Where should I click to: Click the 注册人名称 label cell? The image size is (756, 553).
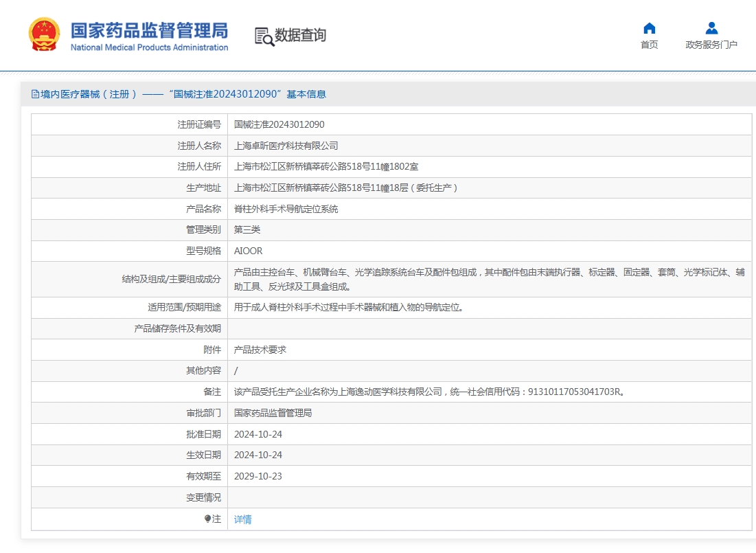tap(129, 146)
